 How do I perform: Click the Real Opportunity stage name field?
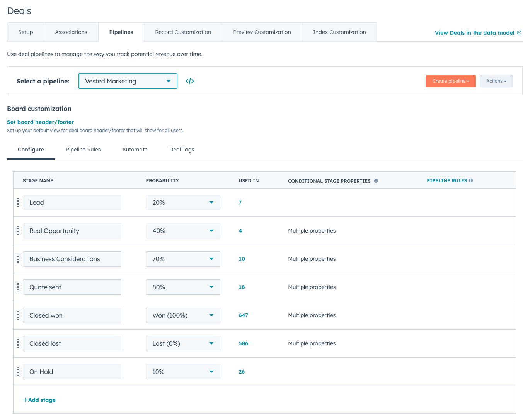pyautogui.click(x=72, y=230)
